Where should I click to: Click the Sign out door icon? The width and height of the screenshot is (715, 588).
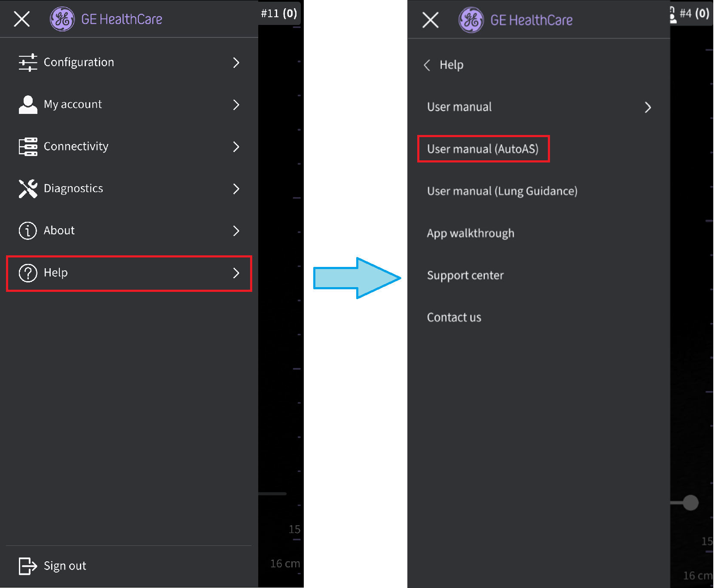[28, 566]
